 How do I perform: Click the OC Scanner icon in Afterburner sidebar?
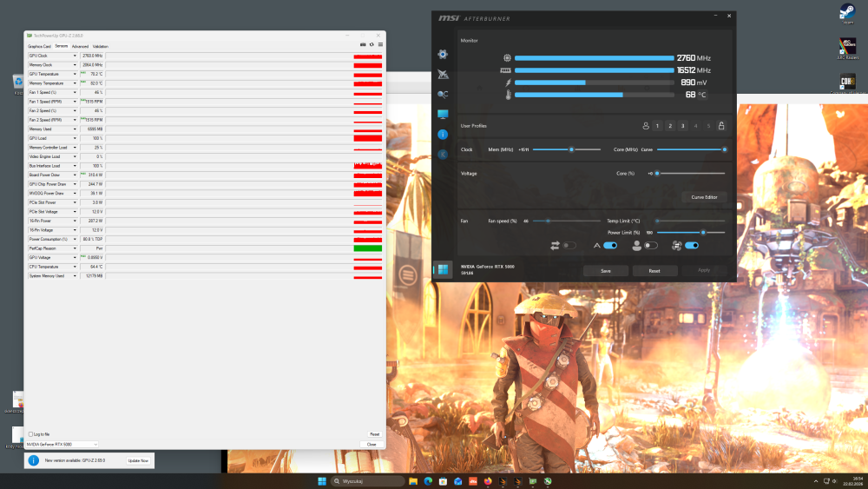(x=443, y=94)
